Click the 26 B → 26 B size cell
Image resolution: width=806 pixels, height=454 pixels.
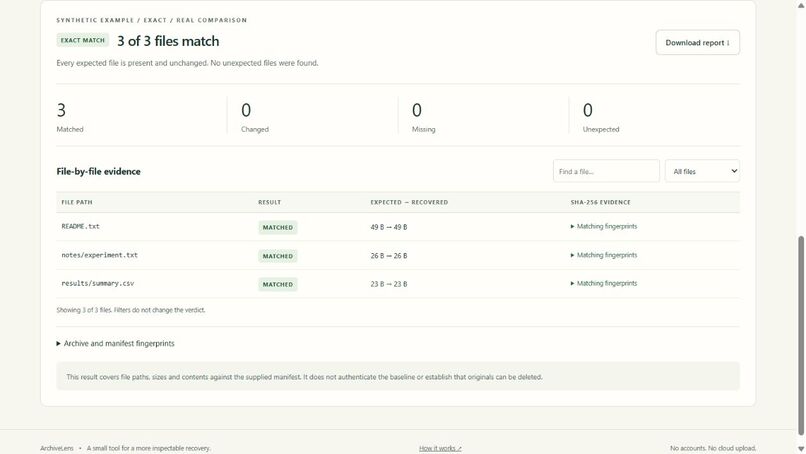(389, 256)
